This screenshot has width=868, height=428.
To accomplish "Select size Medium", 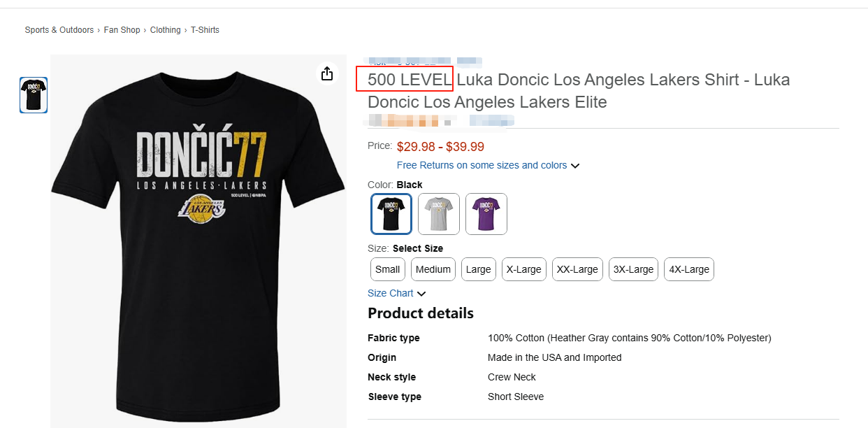I will point(433,269).
